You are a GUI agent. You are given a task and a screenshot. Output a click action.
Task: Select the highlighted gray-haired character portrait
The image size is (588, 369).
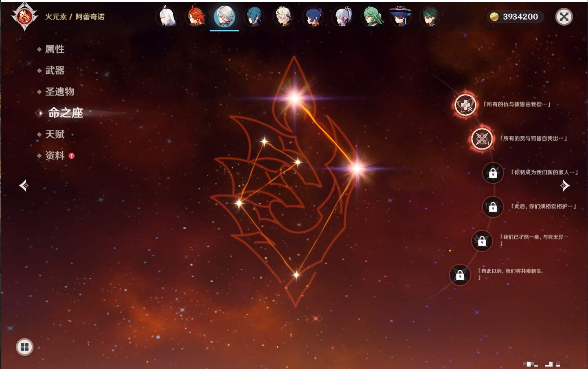point(224,17)
